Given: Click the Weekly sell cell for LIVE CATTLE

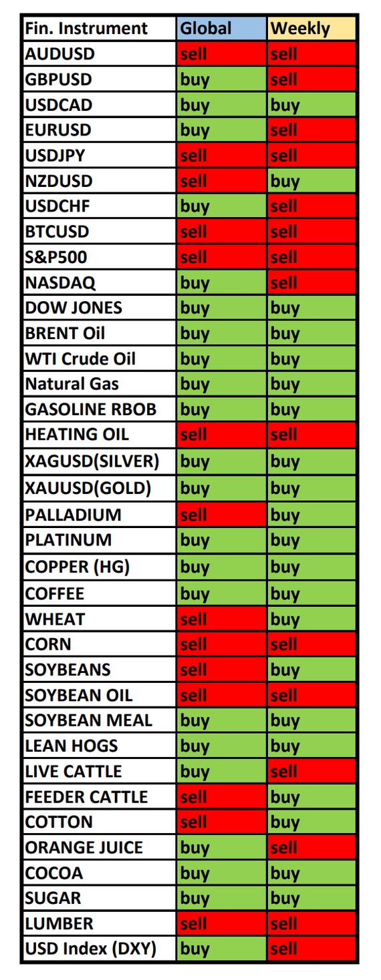Looking at the screenshot, I should [x=312, y=771].
